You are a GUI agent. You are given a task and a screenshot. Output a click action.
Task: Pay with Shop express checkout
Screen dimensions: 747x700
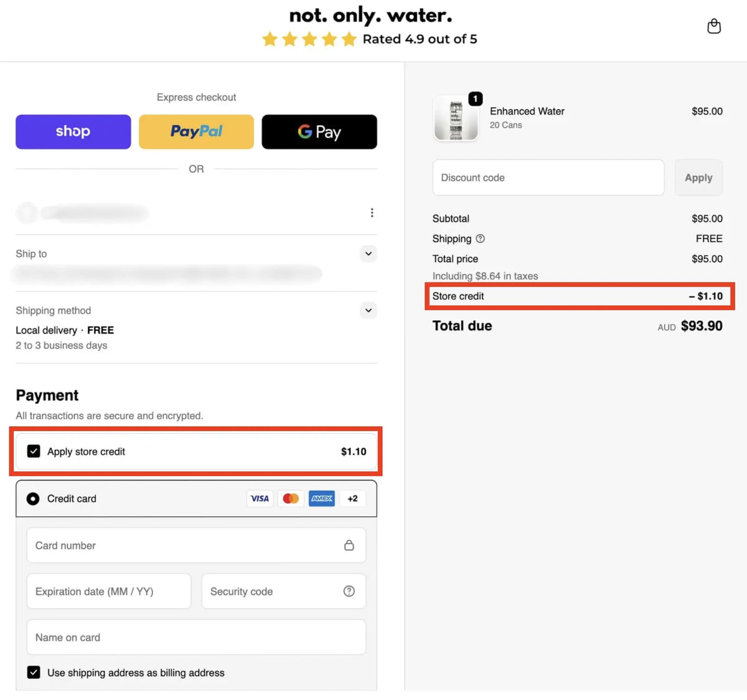coord(73,132)
